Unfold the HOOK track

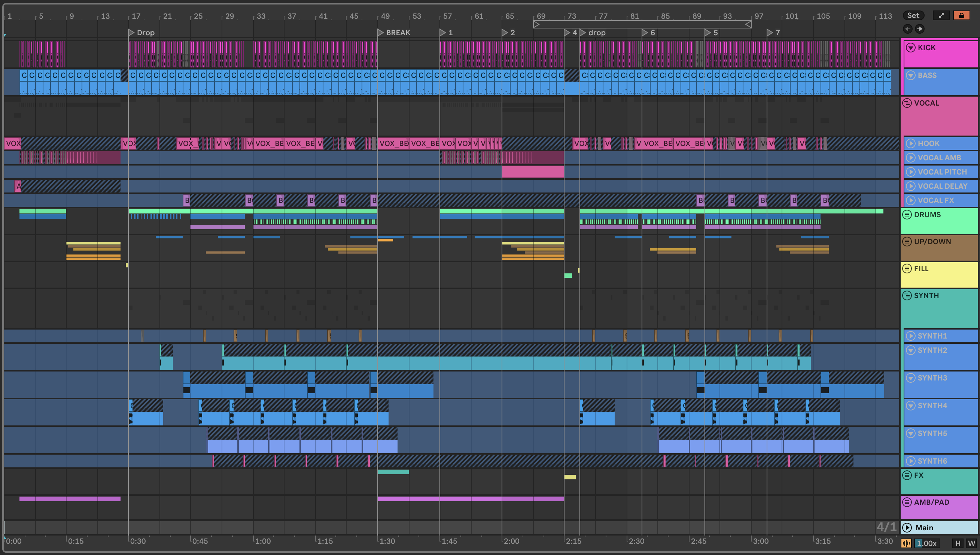click(x=911, y=144)
